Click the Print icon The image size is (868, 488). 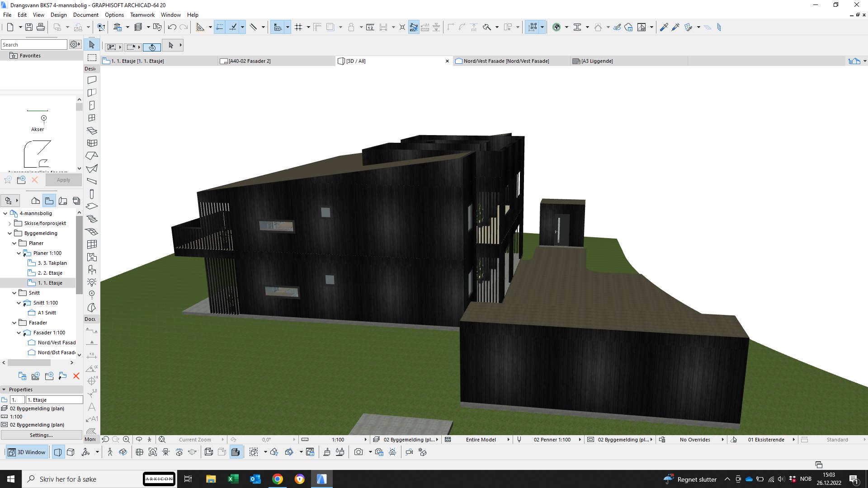(41, 27)
